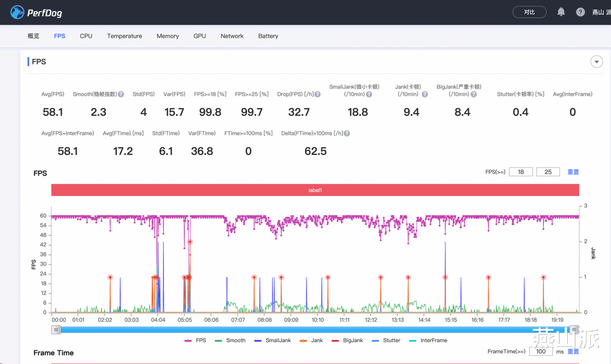Image resolution: width=611 pixels, height=364 pixels.
Task: Show help for SmallJank metric
Action: [x=369, y=94]
